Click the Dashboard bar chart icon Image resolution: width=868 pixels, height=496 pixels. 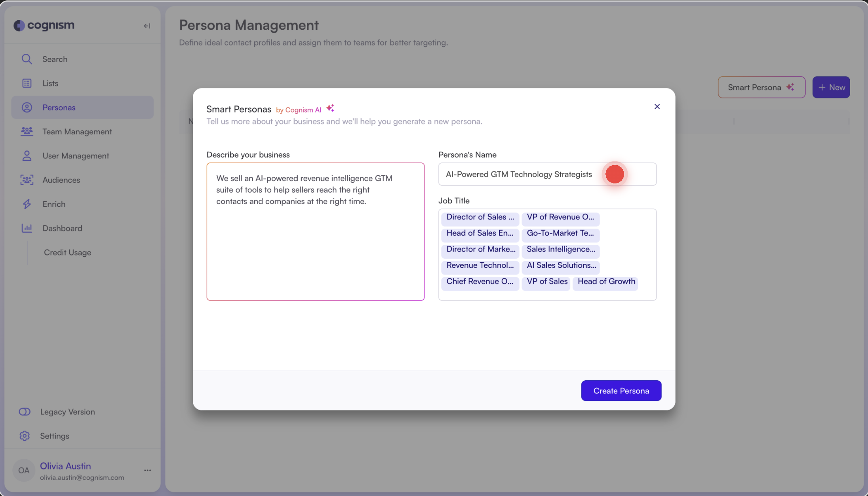pos(27,228)
